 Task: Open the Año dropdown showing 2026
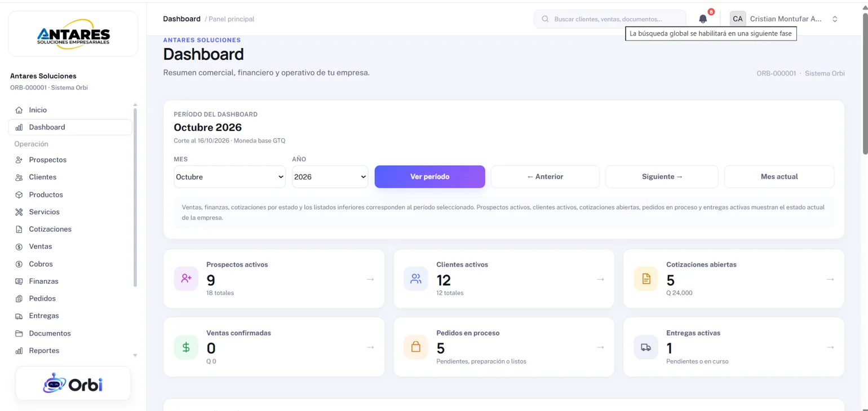pyautogui.click(x=330, y=176)
